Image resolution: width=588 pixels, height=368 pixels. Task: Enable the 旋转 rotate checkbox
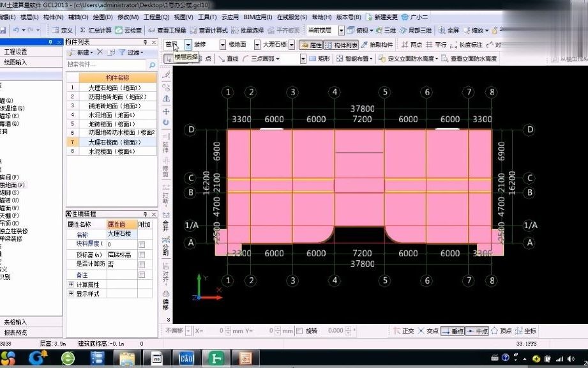[299, 331]
